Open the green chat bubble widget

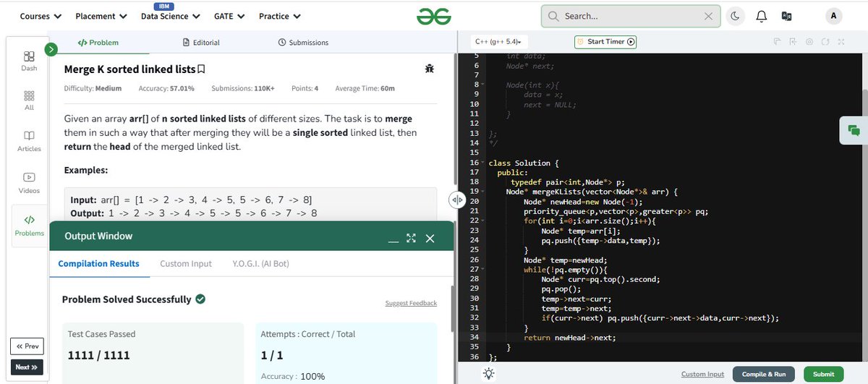point(854,131)
